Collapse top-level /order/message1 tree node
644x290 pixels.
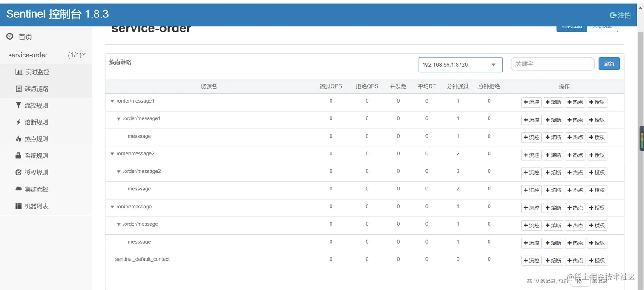point(112,101)
